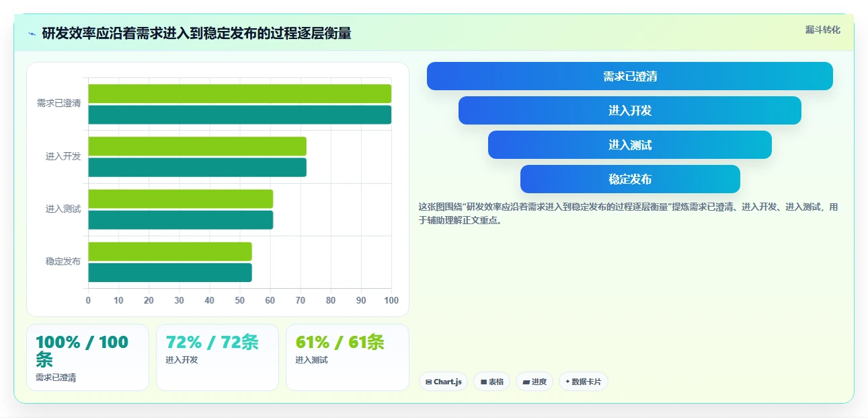Click the light green 需求已澄清 chart bar
The height and width of the screenshot is (418, 868).
coord(239,94)
